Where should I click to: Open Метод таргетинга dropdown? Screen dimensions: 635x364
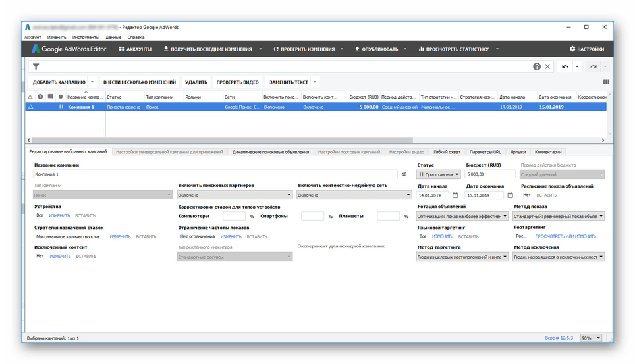[x=462, y=257]
